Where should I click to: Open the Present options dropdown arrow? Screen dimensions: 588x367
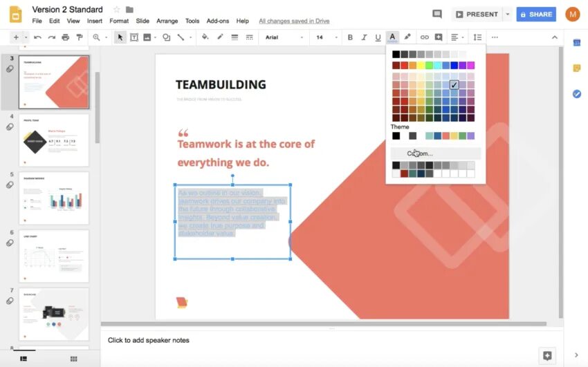click(507, 15)
